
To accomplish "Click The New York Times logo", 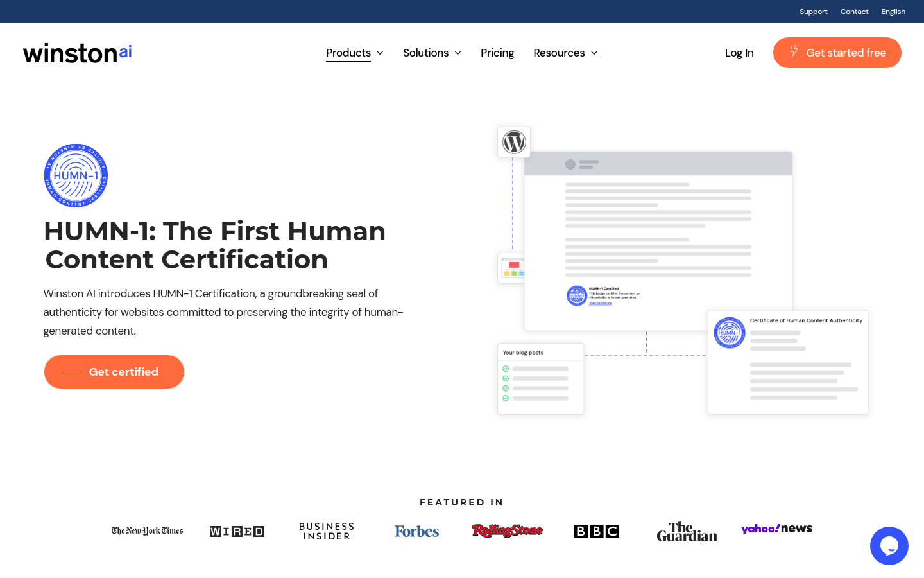I will tap(147, 531).
